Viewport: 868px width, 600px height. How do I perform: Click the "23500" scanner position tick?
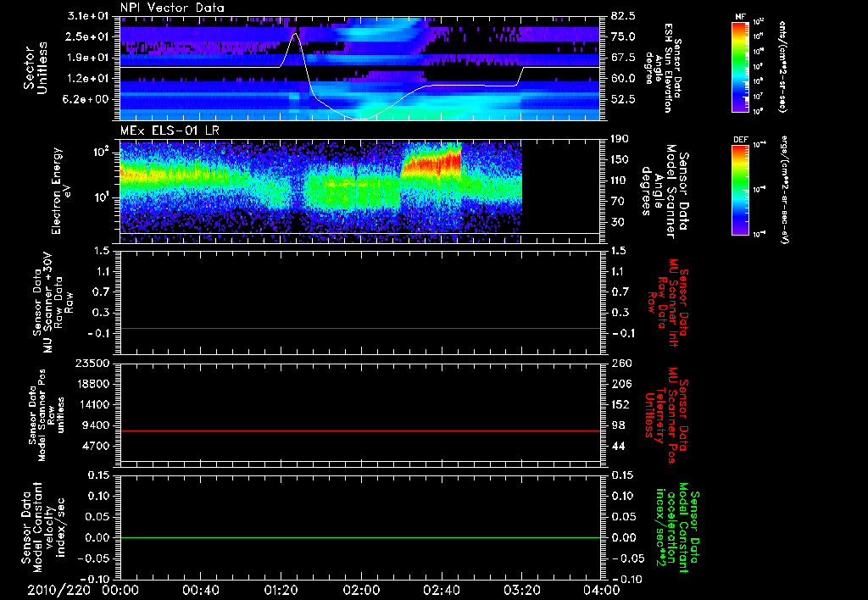94,363
